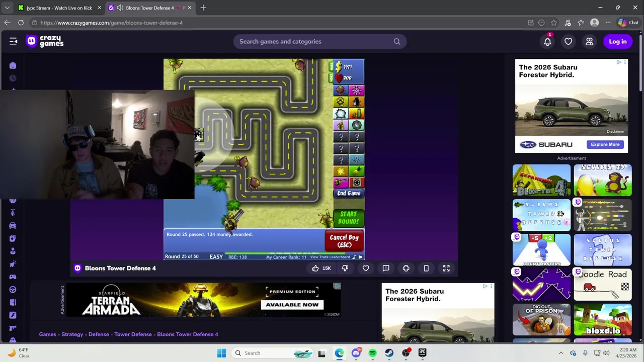Enter fullscreen mode for the game

(446, 268)
